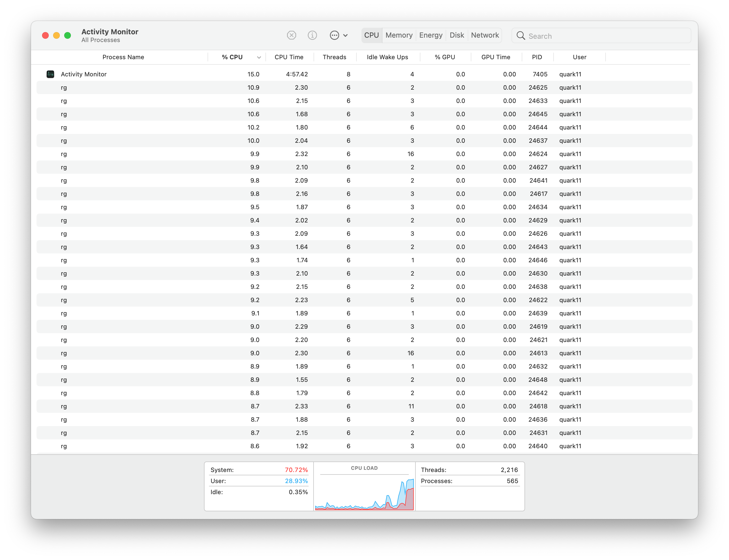This screenshot has height=560, width=729.
Task: Select rg process with PID 24643
Action: click(x=364, y=247)
